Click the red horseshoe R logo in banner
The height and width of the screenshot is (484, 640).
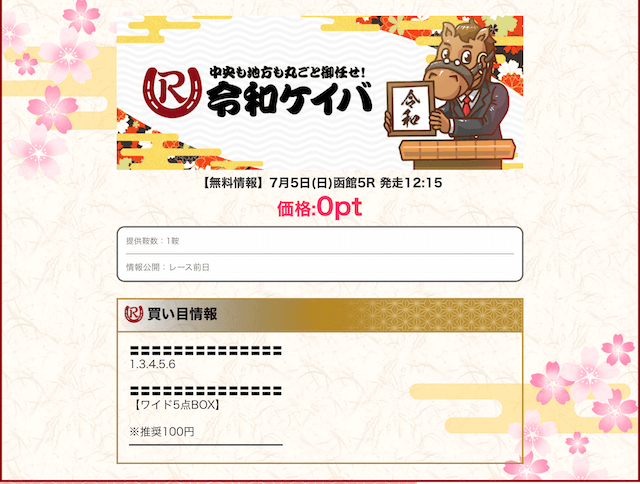pyautogui.click(x=173, y=93)
